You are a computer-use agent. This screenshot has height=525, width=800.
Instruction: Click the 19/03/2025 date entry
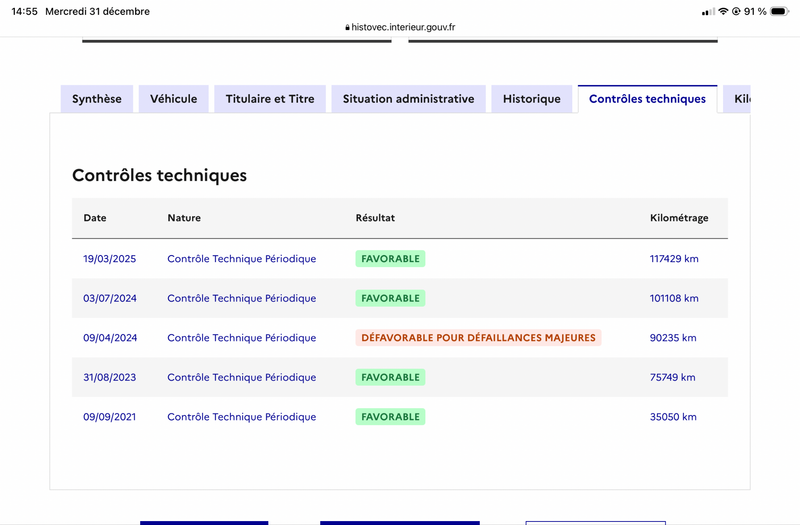point(110,259)
